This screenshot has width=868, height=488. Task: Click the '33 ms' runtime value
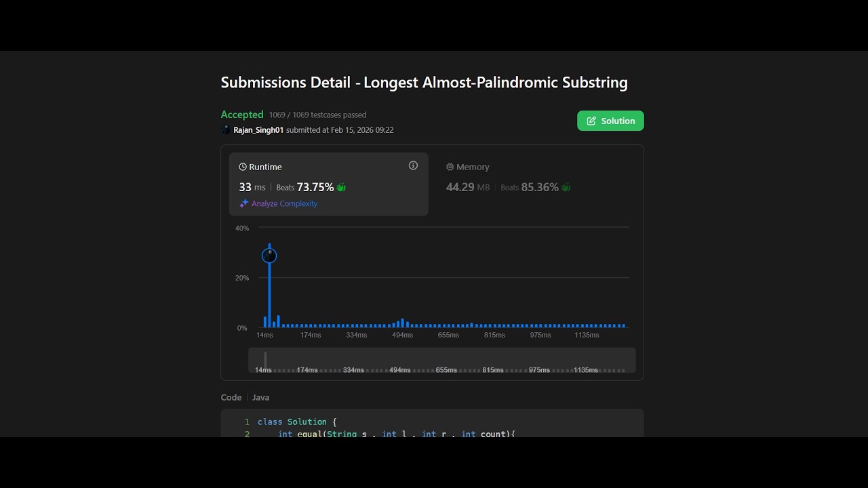coord(252,187)
